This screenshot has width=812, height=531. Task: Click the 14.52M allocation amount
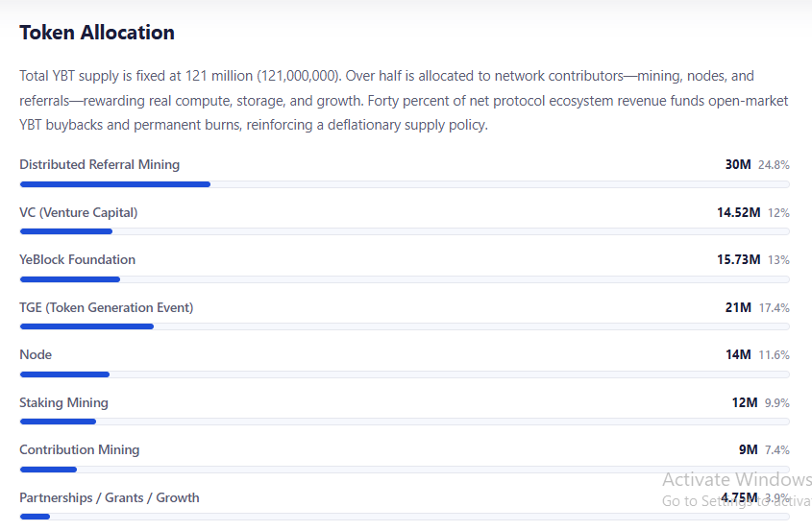coord(738,213)
